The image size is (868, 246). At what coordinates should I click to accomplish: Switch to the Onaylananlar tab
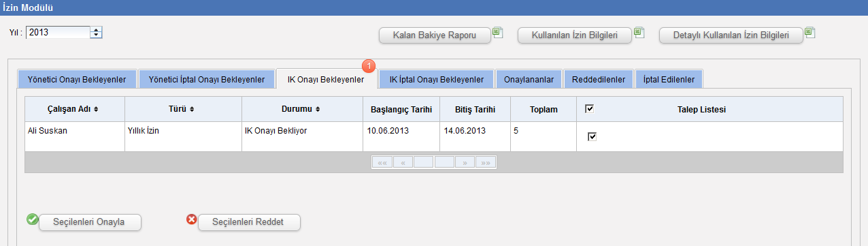click(529, 80)
